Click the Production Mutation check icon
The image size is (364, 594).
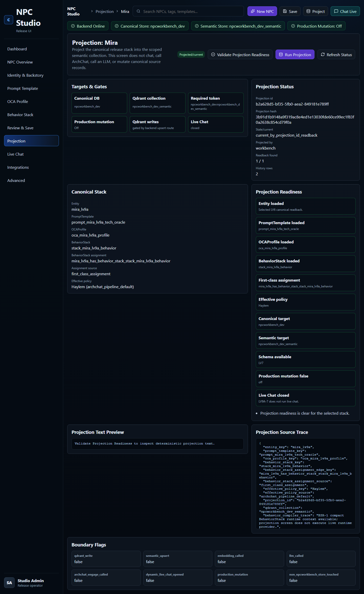pyautogui.click(x=293, y=26)
